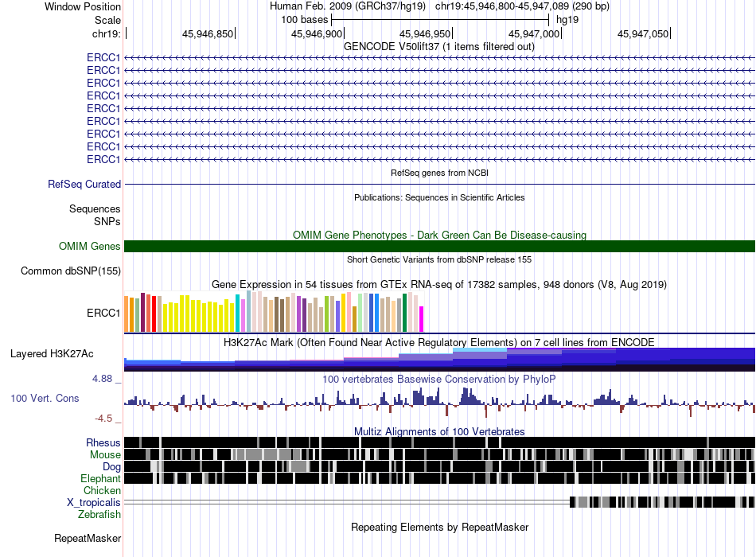Click the 100 bases scale bar
The width and height of the screenshot is (756, 557).
pyautogui.click(x=440, y=20)
